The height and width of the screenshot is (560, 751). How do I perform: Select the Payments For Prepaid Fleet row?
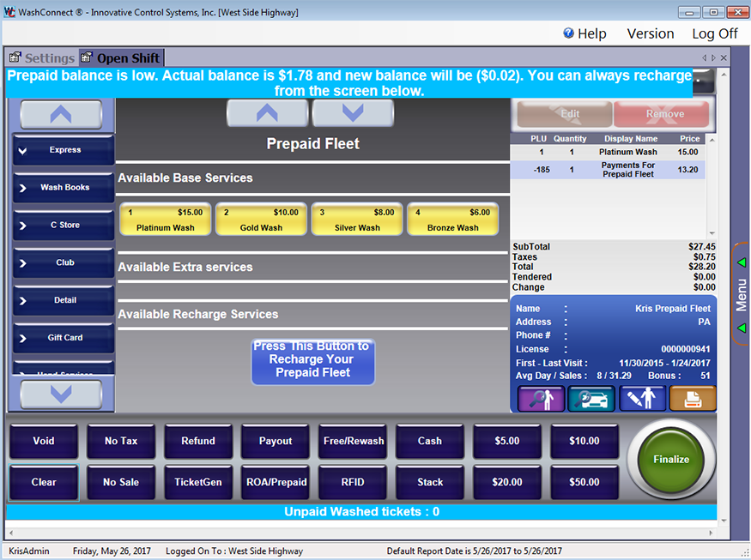[608, 170]
